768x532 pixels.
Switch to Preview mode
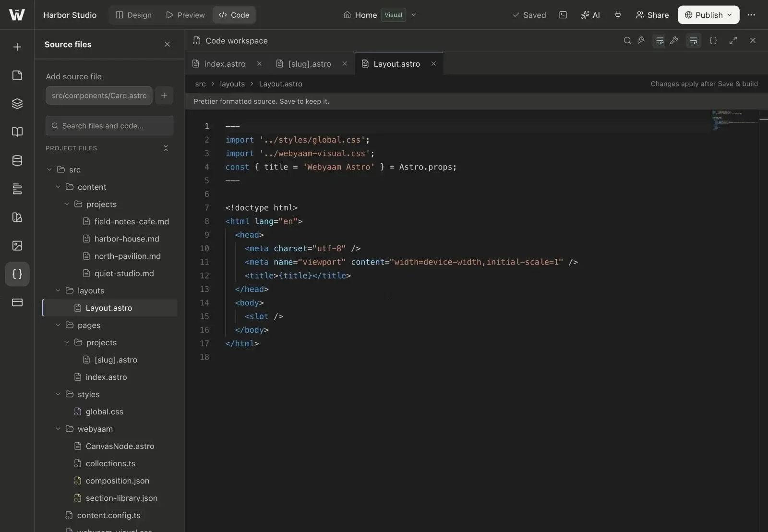click(185, 15)
